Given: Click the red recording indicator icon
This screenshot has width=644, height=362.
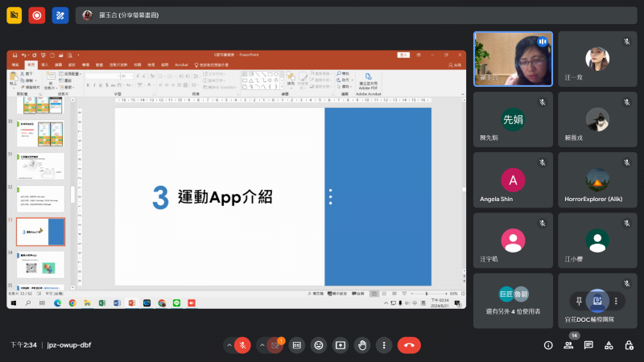Looking at the screenshot, I should pyautogui.click(x=36, y=15).
